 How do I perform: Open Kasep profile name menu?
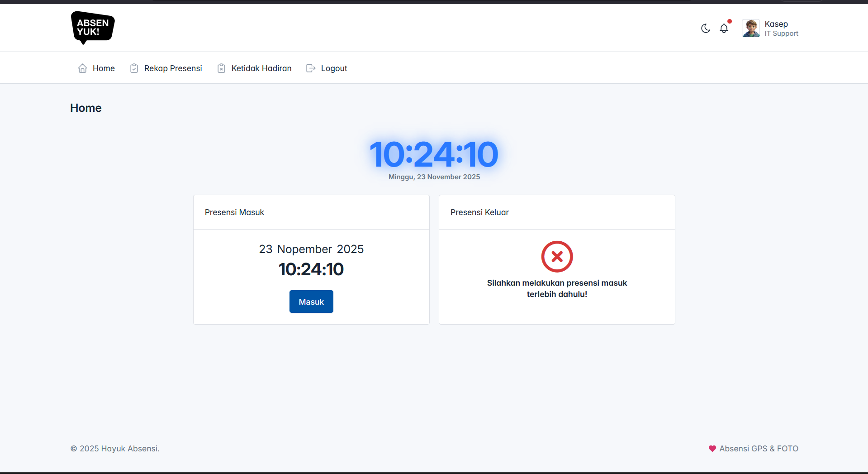[776, 24]
